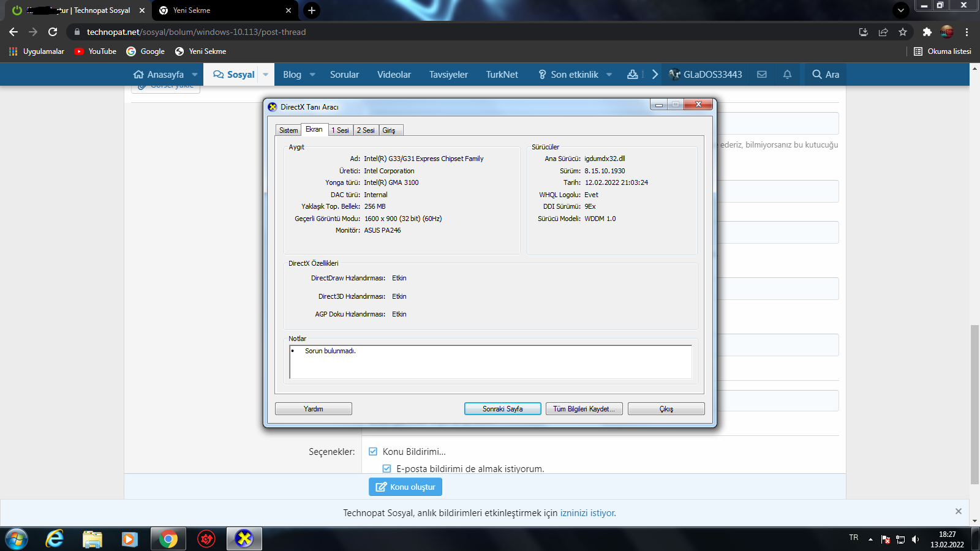Reload the Technopat page
Image resolution: width=980 pixels, height=551 pixels.
pos(53,32)
